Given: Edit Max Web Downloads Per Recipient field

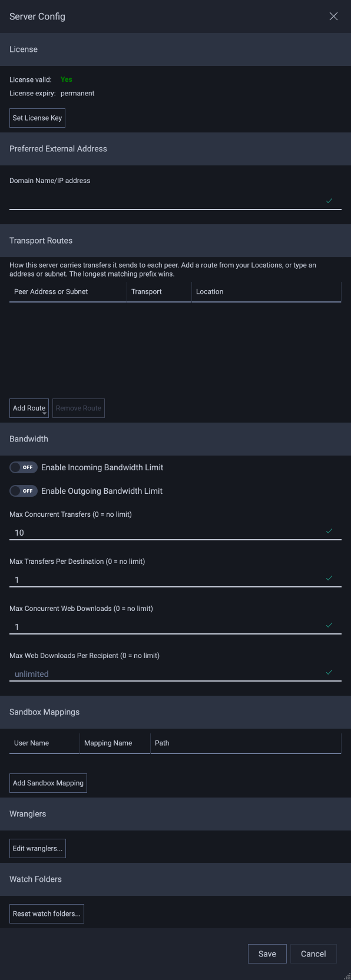Looking at the screenshot, I should click(x=175, y=673).
